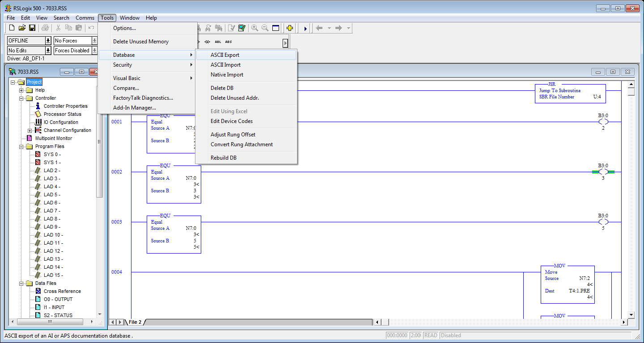Expand the Help folder node

click(x=21, y=90)
